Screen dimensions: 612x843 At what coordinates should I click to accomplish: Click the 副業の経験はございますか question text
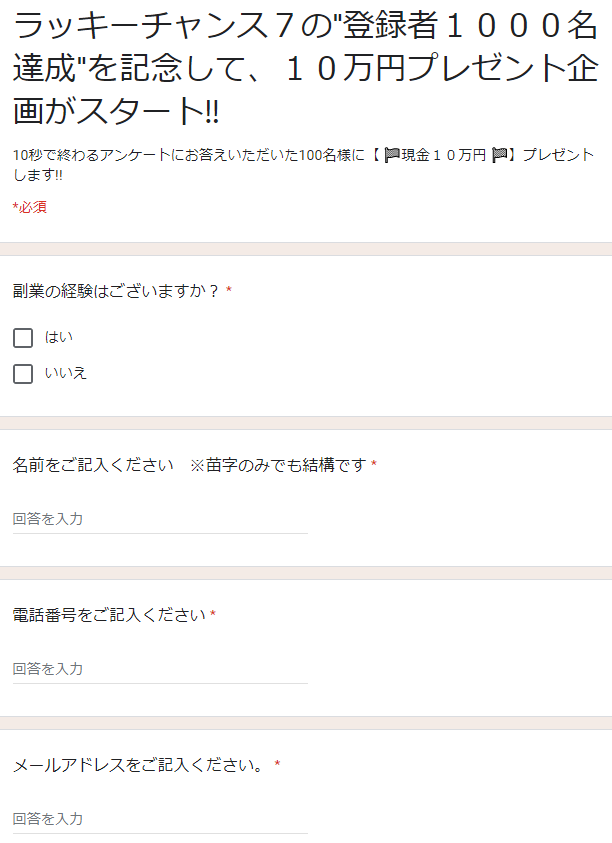(x=116, y=291)
